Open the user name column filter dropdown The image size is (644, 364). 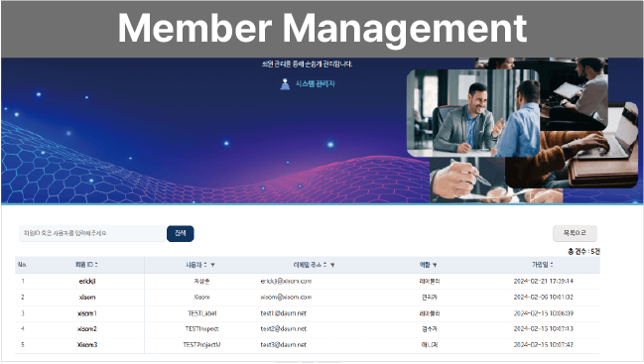click(x=212, y=265)
